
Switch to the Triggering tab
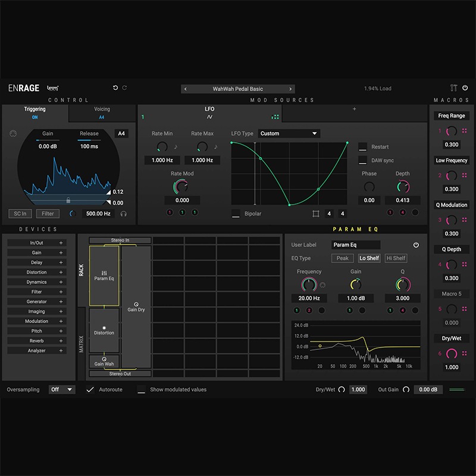point(35,113)
